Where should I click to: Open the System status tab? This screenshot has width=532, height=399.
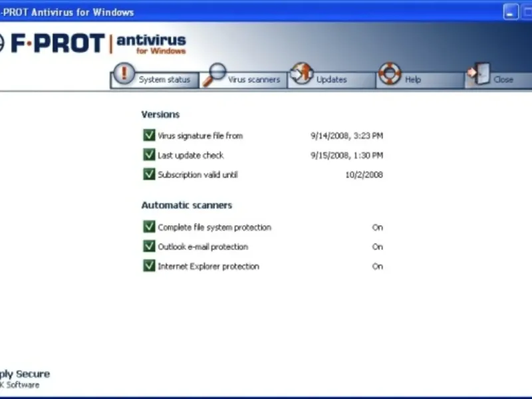click(154, 80)
